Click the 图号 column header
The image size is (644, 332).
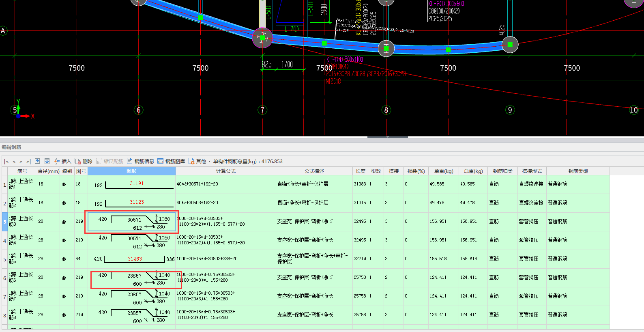pos(81,171)
